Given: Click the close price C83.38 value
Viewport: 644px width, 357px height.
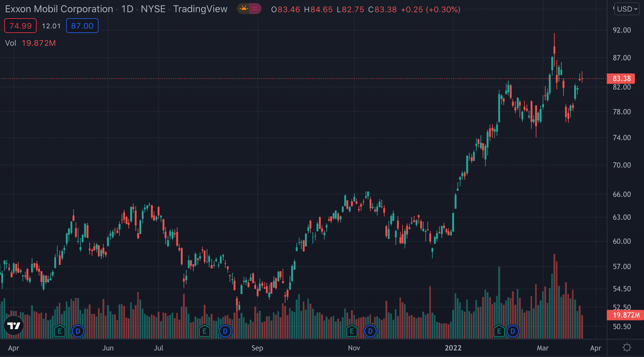Looking at the screenshot, I should coord(382,9).
